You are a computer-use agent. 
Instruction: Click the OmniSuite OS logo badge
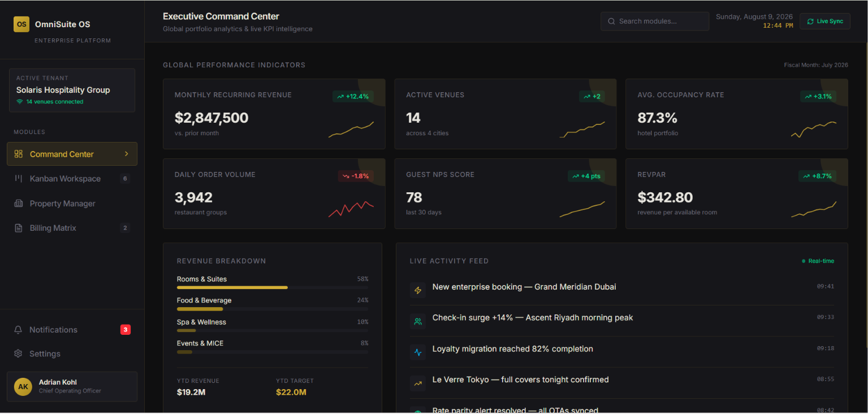tap(21, 24)
